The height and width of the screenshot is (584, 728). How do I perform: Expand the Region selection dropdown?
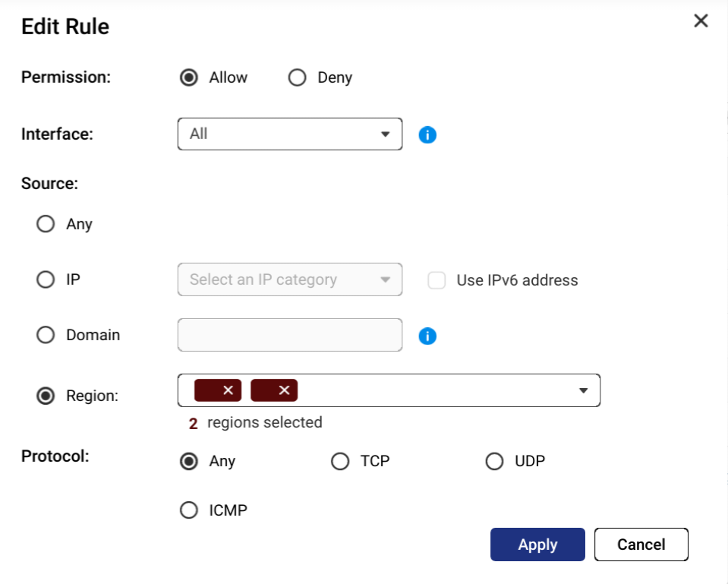[583, 390]
